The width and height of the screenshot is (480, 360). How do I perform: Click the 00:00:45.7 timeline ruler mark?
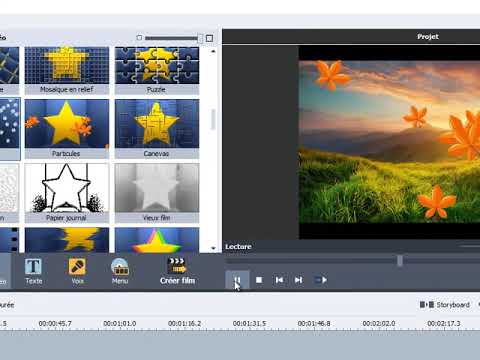tap(55, 324)
